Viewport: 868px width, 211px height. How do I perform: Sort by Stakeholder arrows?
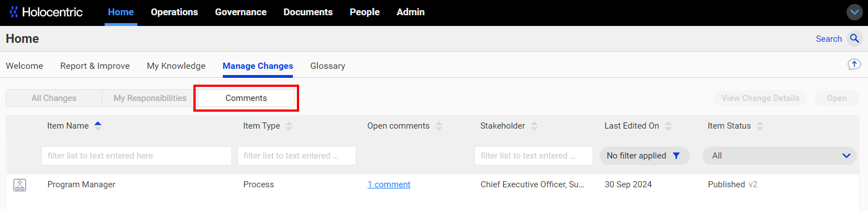(x=534, y=126)
